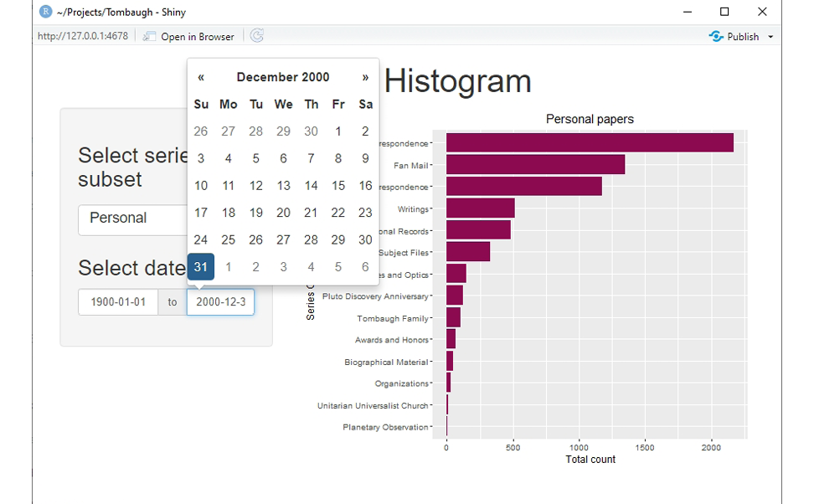This screenshot has height=504, width=814.
Task: Pick December 1 in the calendar
Action: [x=338, y=131]
